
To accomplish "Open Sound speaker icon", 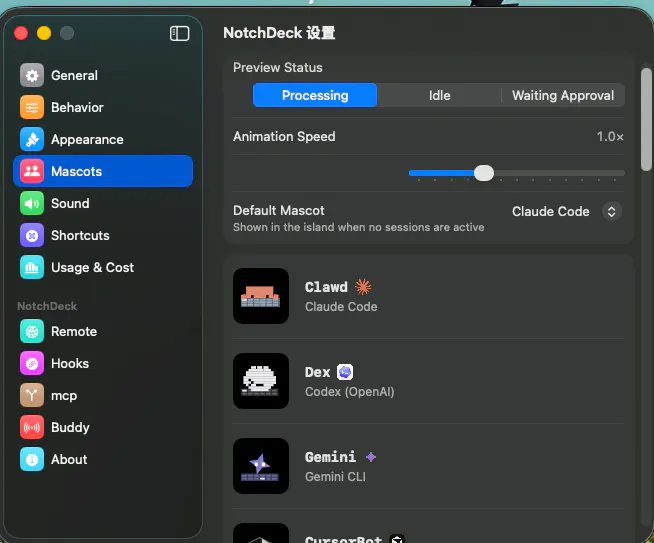I will pos(32,203).
